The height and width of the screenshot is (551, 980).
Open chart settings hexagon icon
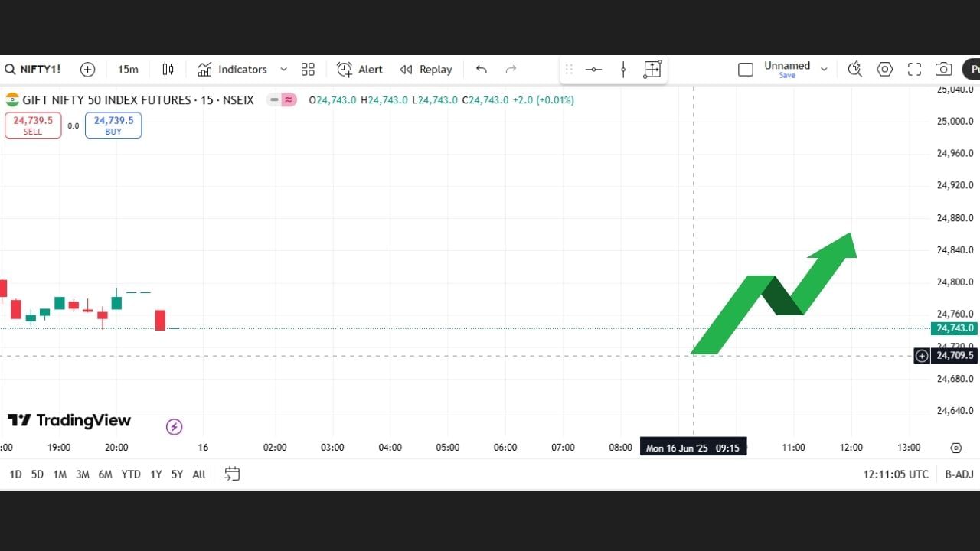point(885,70)
